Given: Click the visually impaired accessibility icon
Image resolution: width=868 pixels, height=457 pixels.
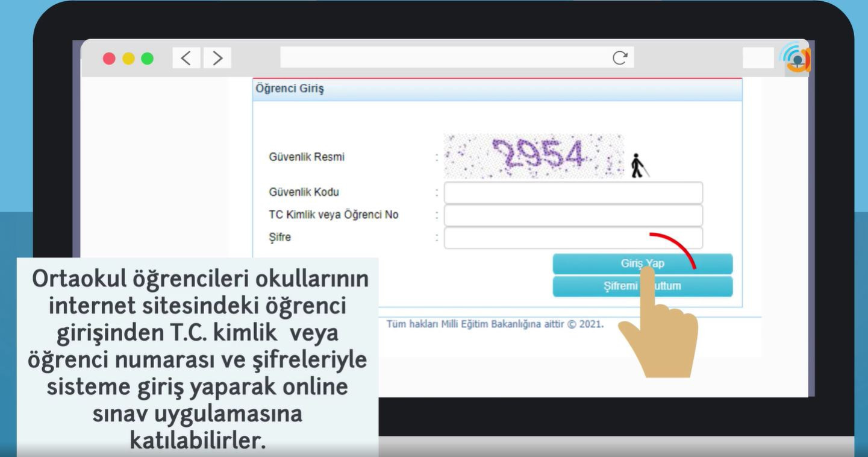Looking at the screenshot, I should (638, 166).
